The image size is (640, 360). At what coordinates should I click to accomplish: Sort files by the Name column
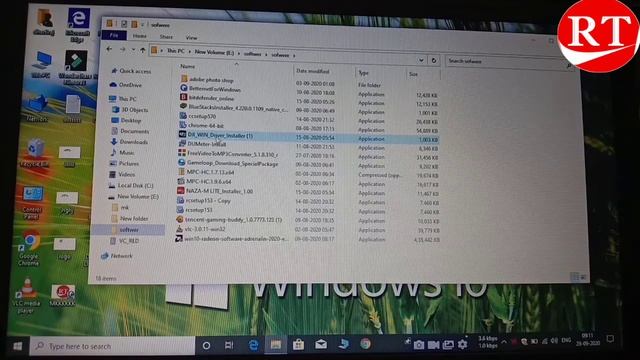[188, 66]
